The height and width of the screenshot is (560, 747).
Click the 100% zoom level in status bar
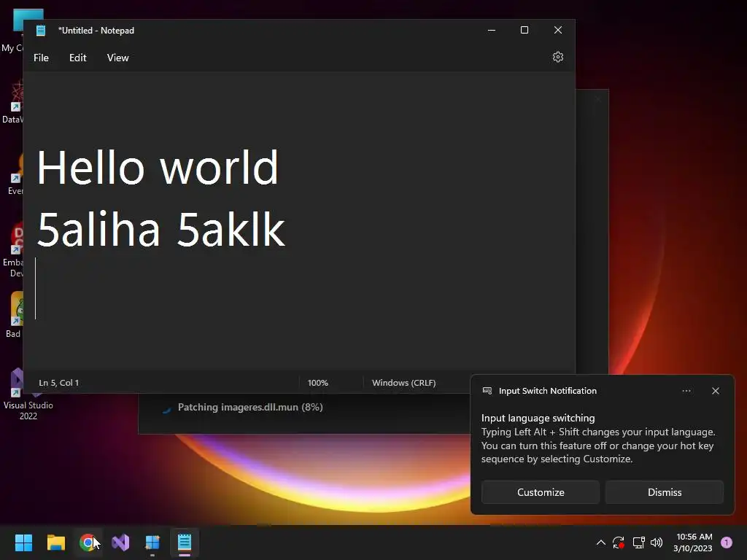point(318,383)
